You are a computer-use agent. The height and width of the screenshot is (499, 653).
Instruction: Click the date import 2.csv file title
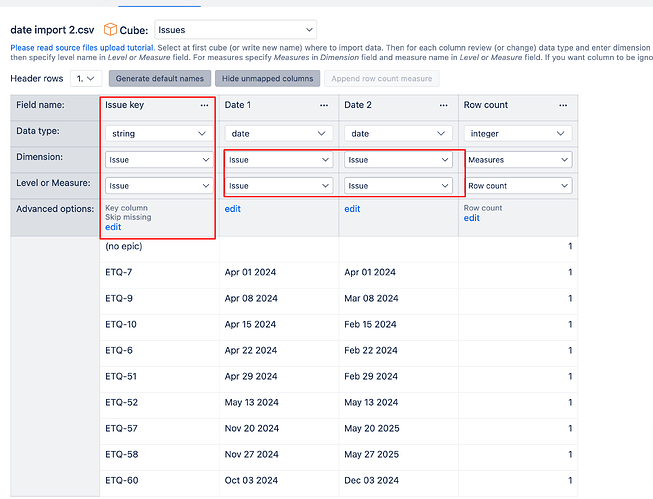(52, 30)
